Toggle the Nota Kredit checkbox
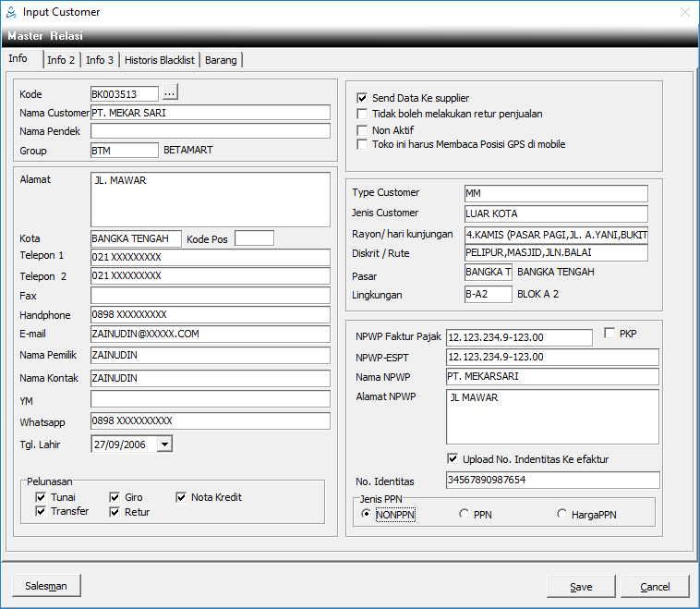The image size is (700, 609). 181,498
